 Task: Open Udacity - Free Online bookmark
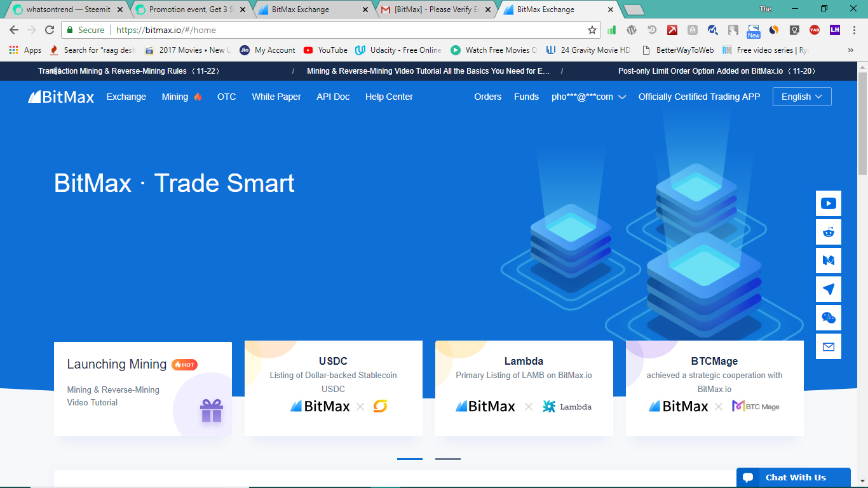398,50
